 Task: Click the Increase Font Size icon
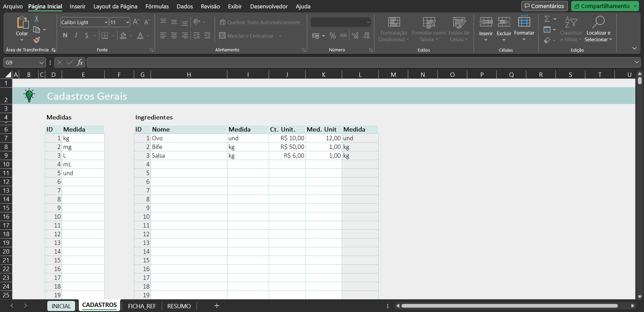136,22
